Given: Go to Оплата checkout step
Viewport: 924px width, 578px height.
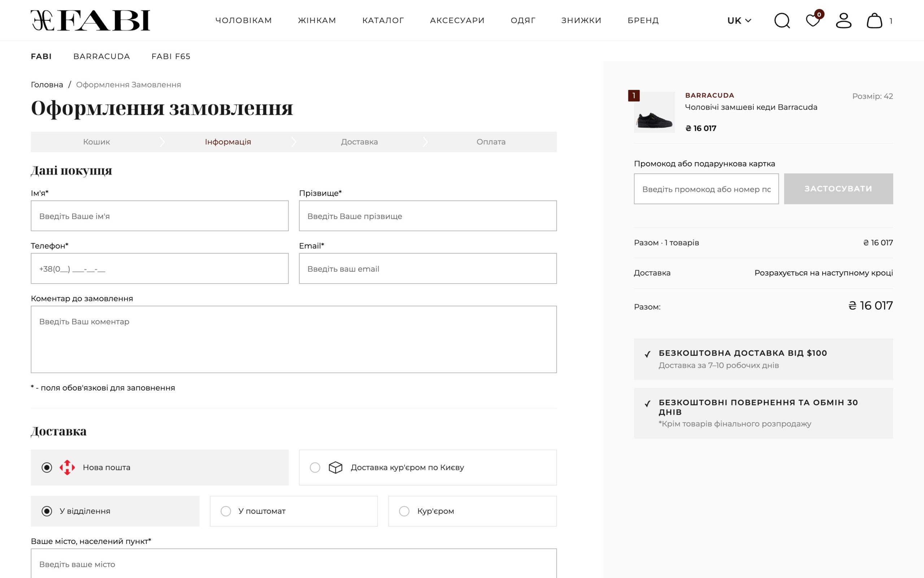Looking at the screenshot, I should 491,142.
